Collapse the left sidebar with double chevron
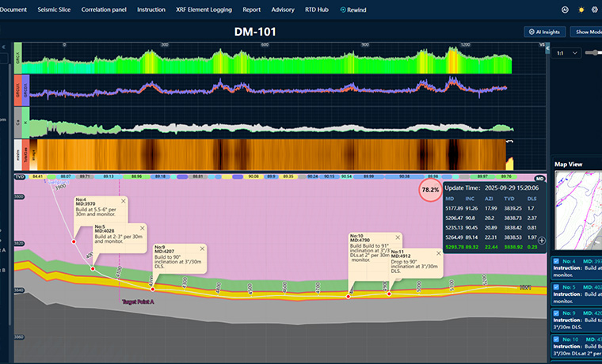Viewport: 602px width, 364px height. point(6,48)
